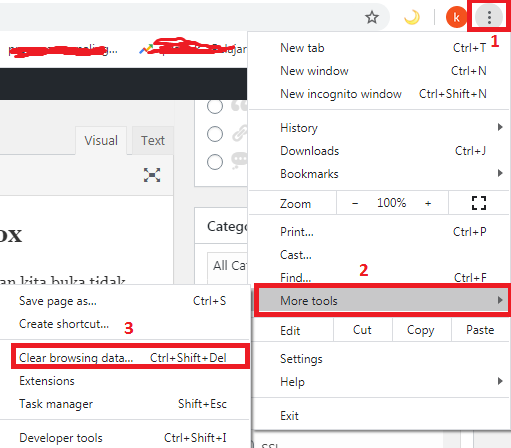This screenshot has width=511, height=448.
Task: Click the 100% zoom level value
Action: [391, 203]
